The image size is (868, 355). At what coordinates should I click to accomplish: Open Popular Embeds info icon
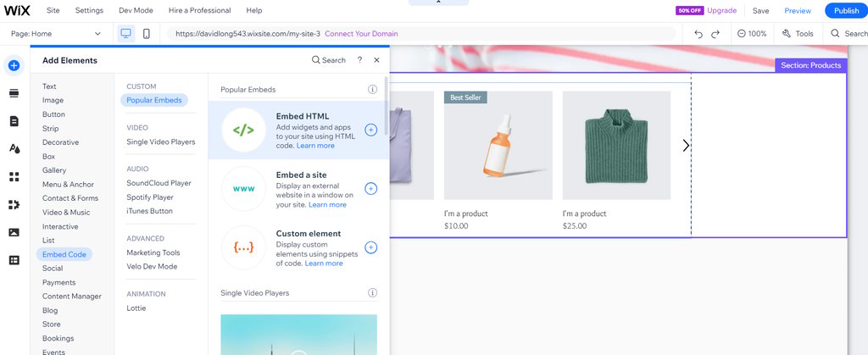(372, 89)
